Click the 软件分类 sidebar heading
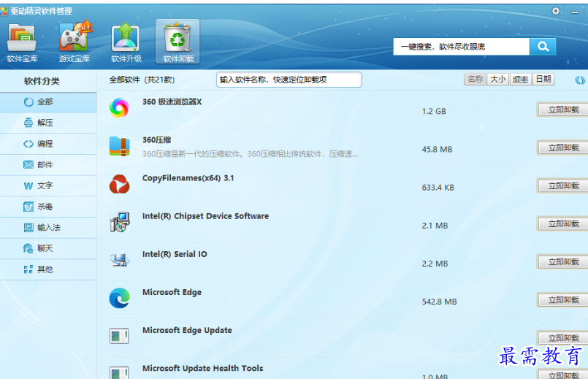The height and width of the screenshot is (379, 588). (42, 81)
